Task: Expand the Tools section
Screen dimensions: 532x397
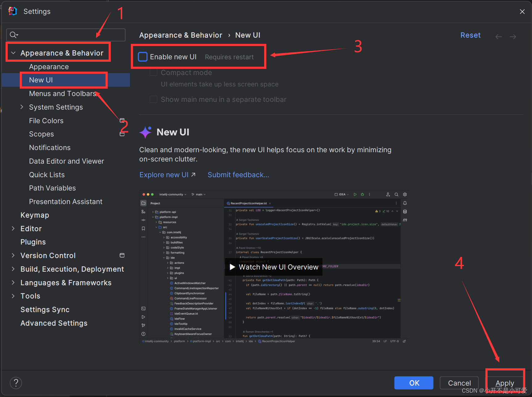Action: pyautogui.click(x=13, y=296)
